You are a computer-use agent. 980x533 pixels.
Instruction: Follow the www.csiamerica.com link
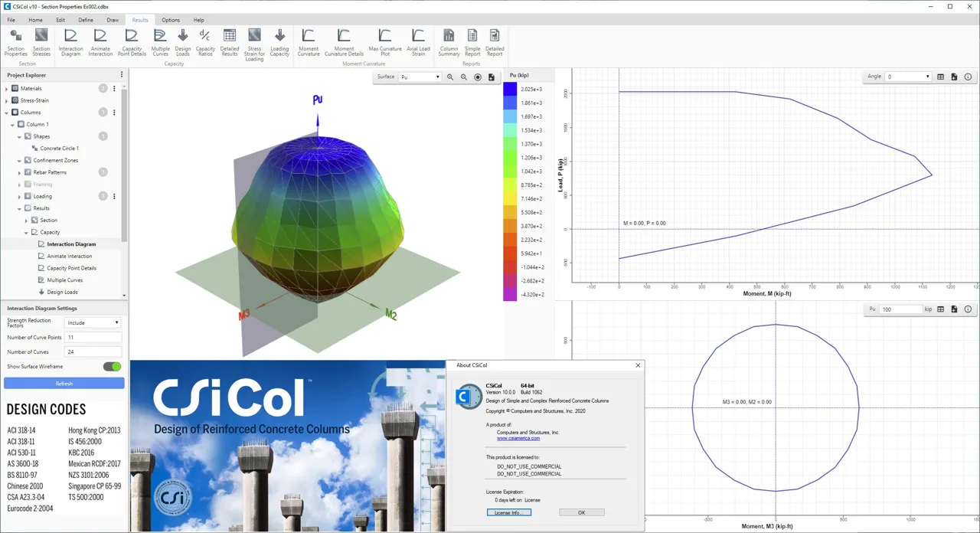(518, 439)
